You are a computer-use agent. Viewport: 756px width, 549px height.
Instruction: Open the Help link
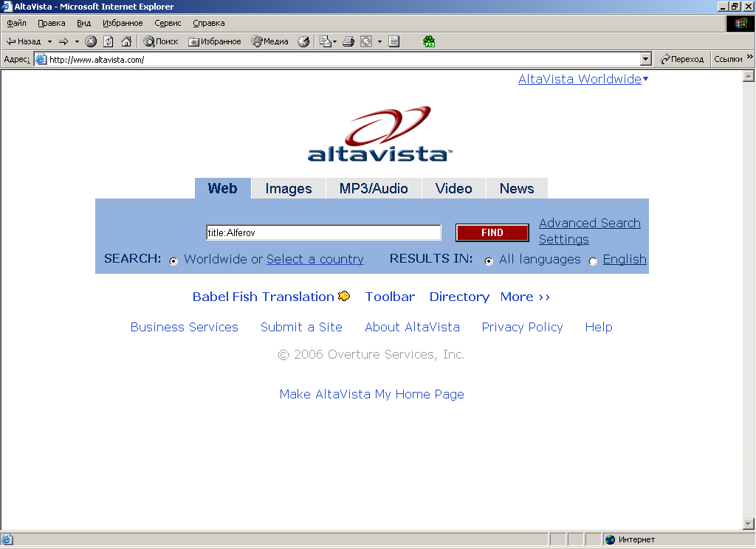coord(599,328)
